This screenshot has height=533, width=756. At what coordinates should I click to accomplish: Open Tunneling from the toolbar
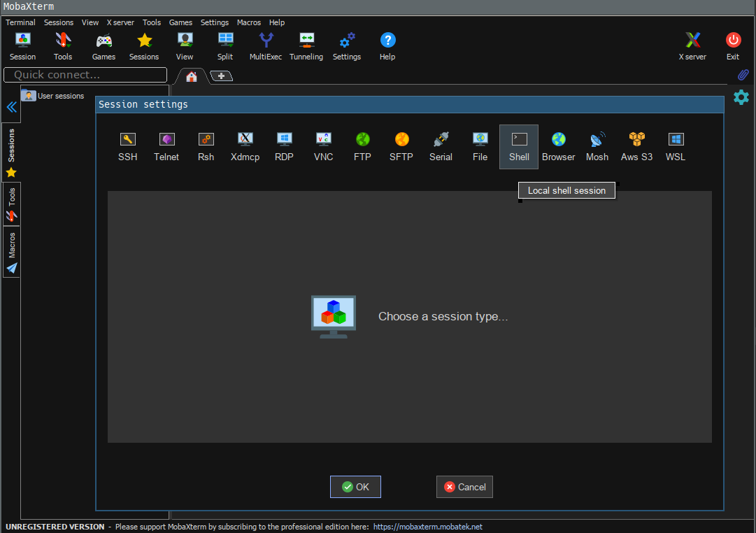click(x=306, y=46)
